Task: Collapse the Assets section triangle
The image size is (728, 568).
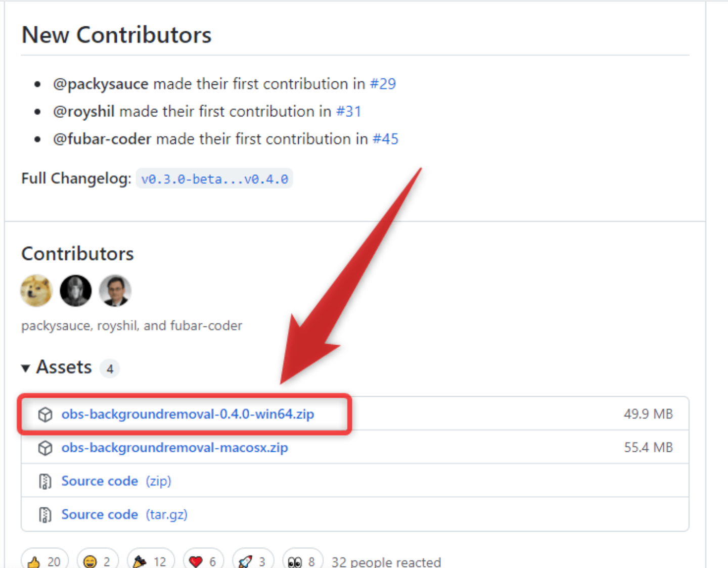Action: [26, 368]
